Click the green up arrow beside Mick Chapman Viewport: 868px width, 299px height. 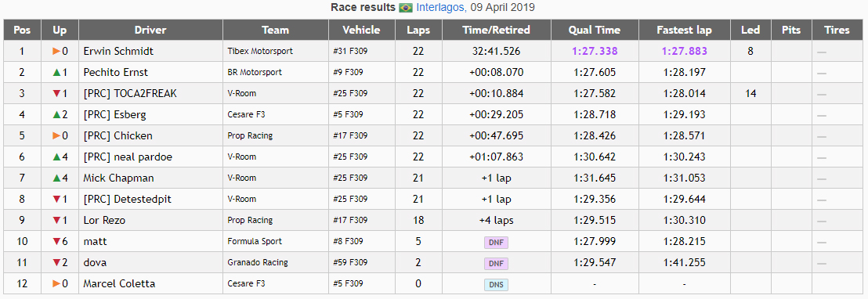point(56,178)
